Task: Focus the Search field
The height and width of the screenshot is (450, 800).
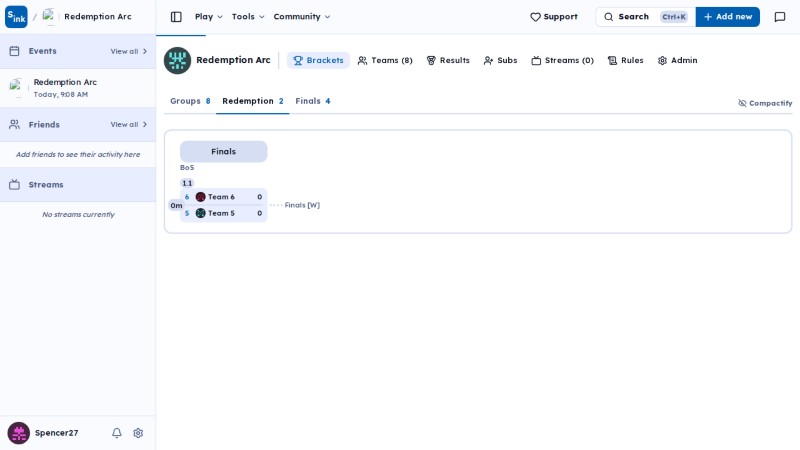Action: coord(645,17)
